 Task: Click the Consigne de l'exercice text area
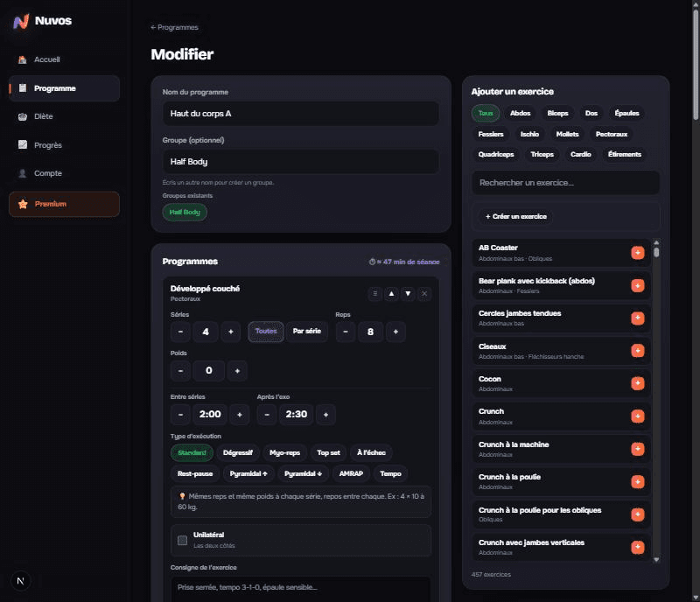click(300, 590)
